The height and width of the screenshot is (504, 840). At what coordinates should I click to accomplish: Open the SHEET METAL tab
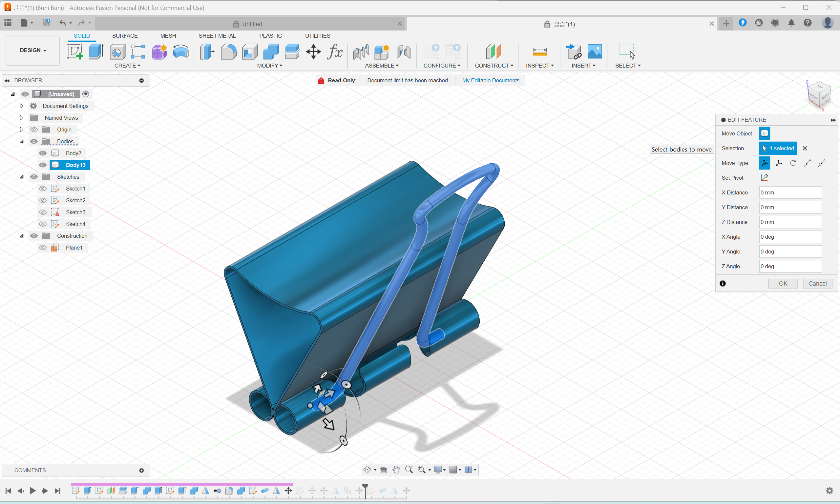coord(217,36)
